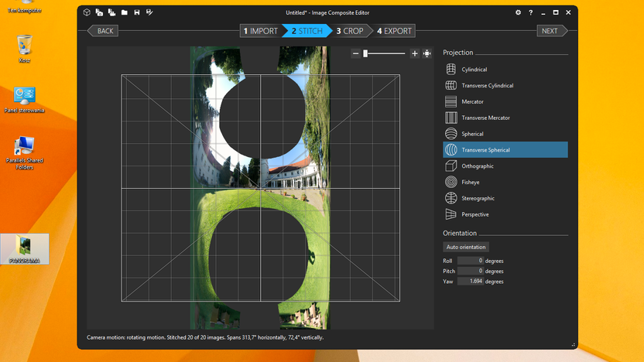Choose the Perspective projection icon

(x=451, y=214)
